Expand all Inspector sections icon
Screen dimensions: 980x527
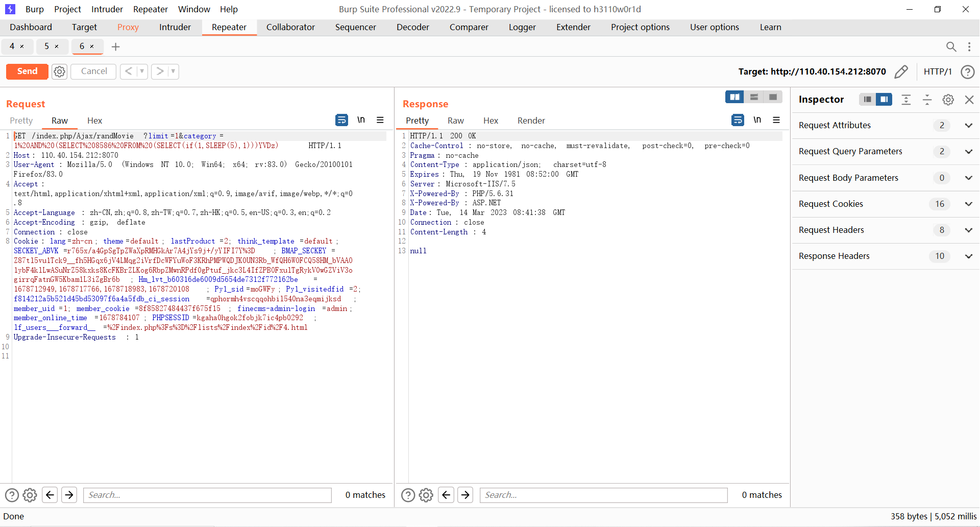tap(906, 100)
